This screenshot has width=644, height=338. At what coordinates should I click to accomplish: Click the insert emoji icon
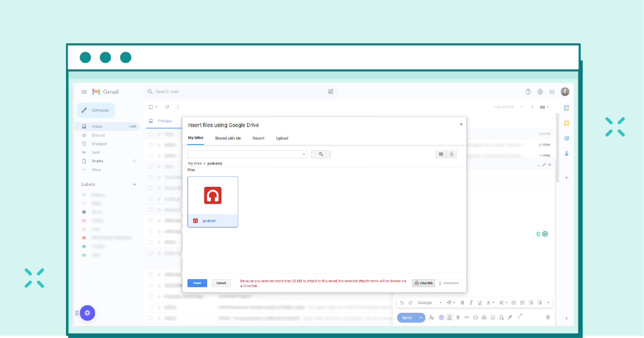[x=475, y=317]
